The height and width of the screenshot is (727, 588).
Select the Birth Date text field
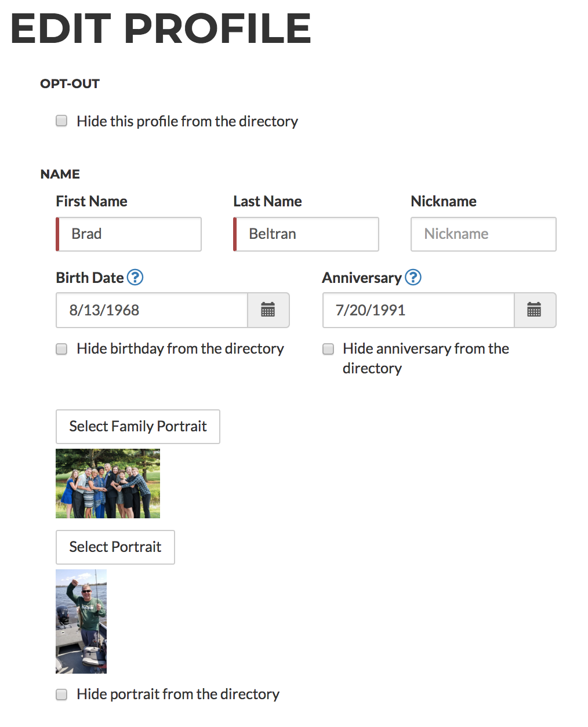point(152,310)
